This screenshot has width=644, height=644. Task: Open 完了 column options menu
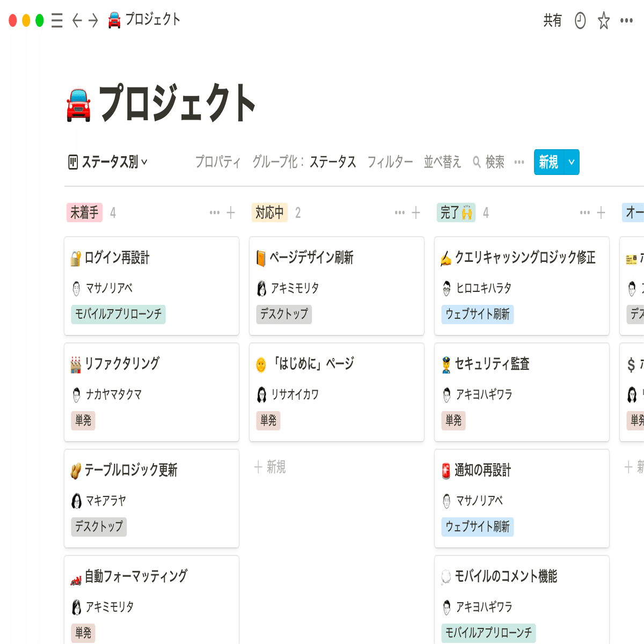(x=585, y=213)
